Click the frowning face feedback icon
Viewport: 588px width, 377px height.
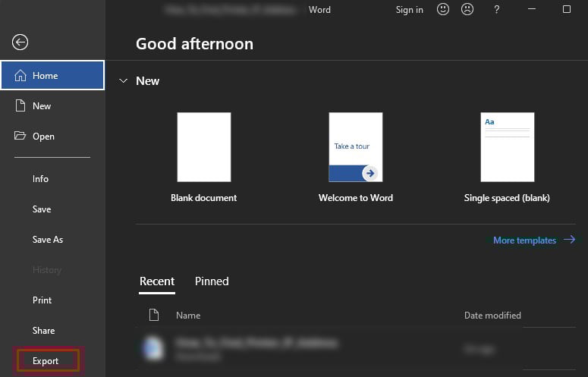pos(467,9)
